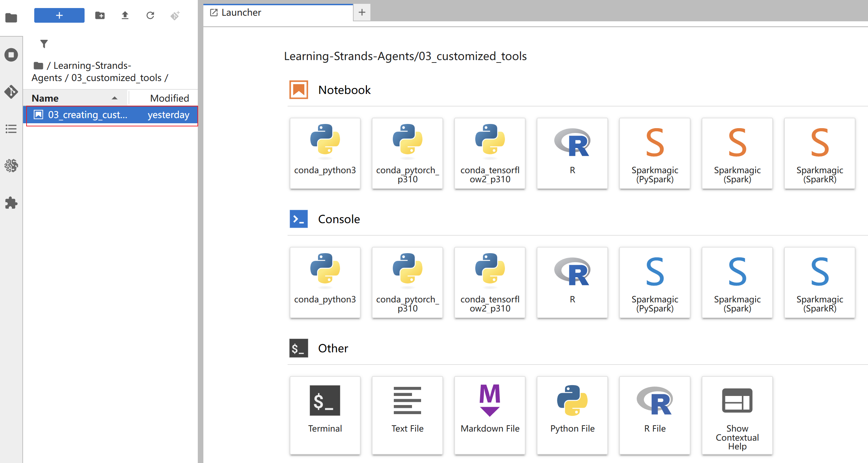Open an R console
This screenshot has height=463, width=868.
(x=572, y=282)
